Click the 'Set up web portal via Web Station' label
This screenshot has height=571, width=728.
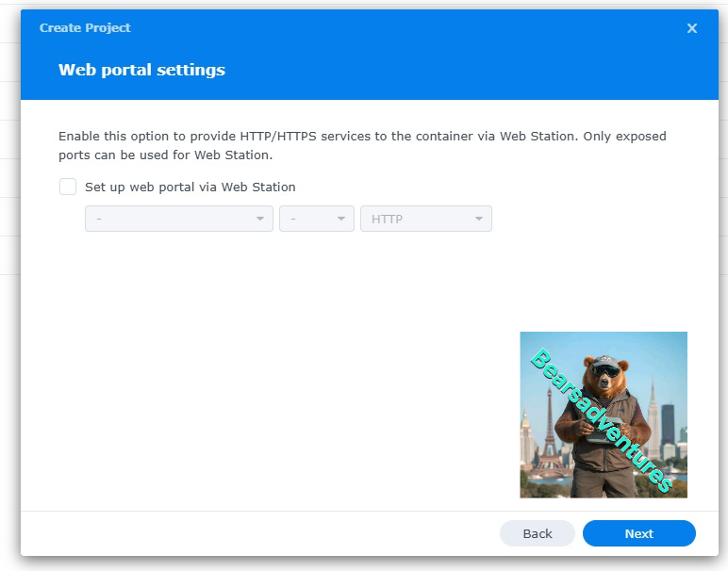click(190, 187)
